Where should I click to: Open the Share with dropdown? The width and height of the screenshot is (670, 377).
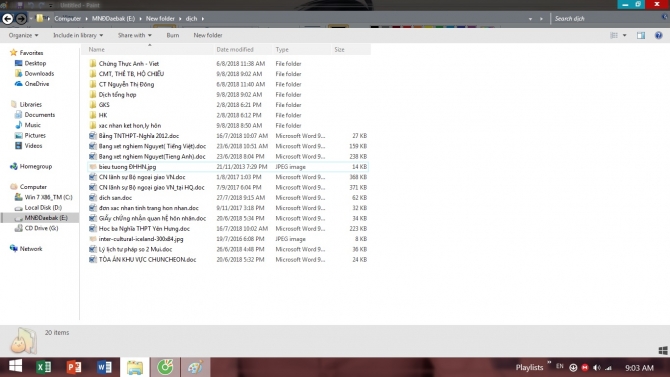pos(135,35)
